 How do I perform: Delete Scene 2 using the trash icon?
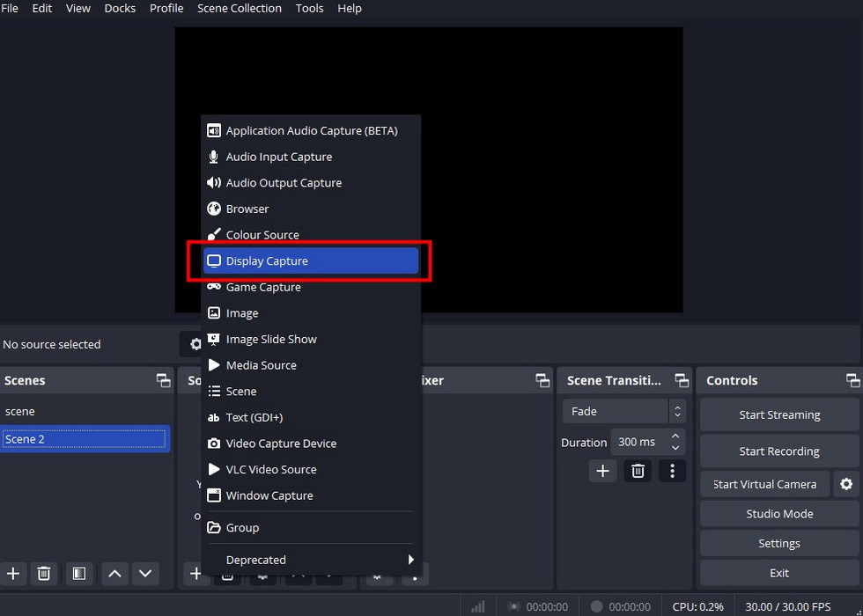[x=44, y=574]
